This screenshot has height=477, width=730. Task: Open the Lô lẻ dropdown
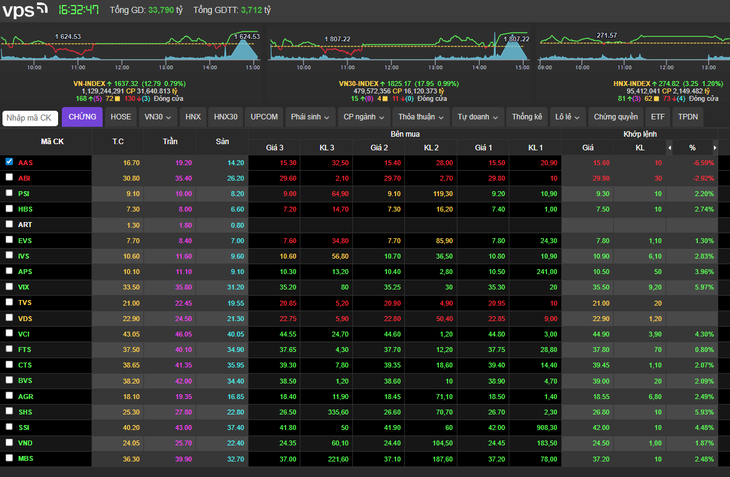tap(567, 117)
